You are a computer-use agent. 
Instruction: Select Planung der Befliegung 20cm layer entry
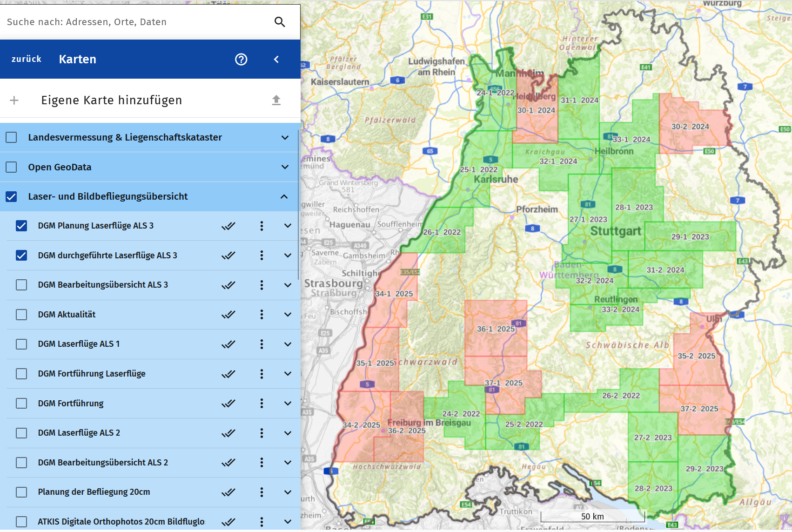click(94, 492)
